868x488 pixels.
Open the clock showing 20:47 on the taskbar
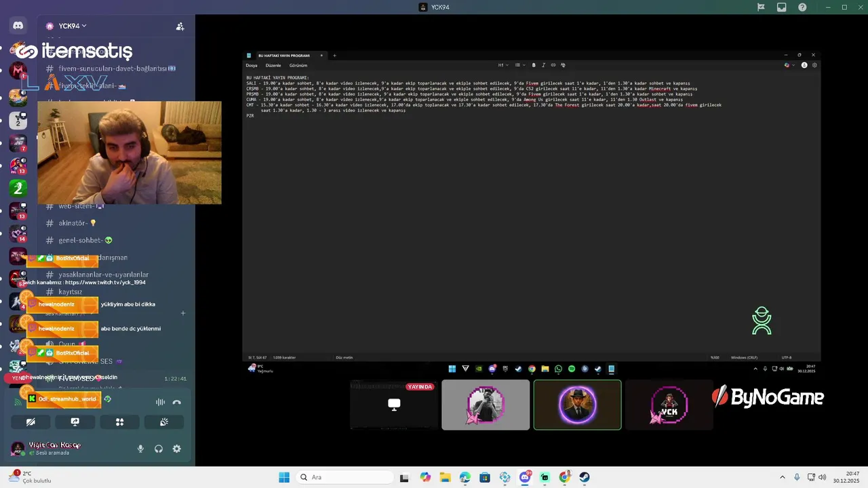click(x=848, y=477)
